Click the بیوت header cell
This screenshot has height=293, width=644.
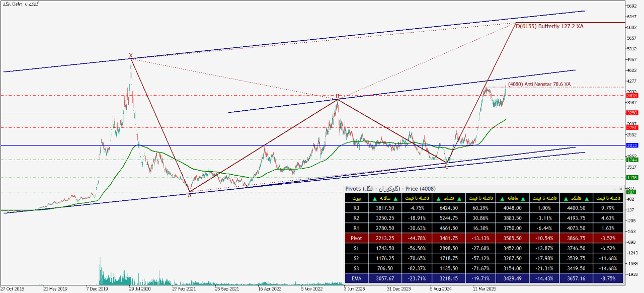356,199
